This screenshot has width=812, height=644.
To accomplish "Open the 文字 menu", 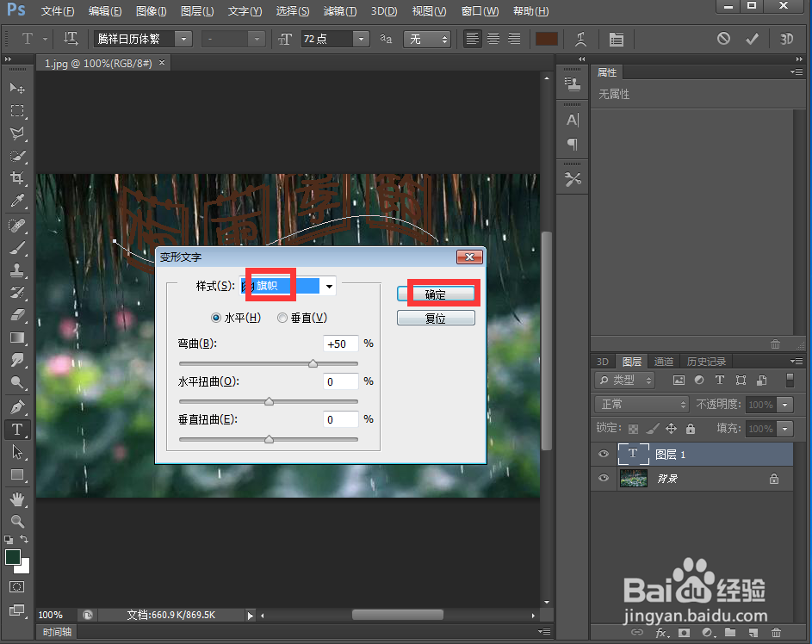I will (x=245, y=11).
